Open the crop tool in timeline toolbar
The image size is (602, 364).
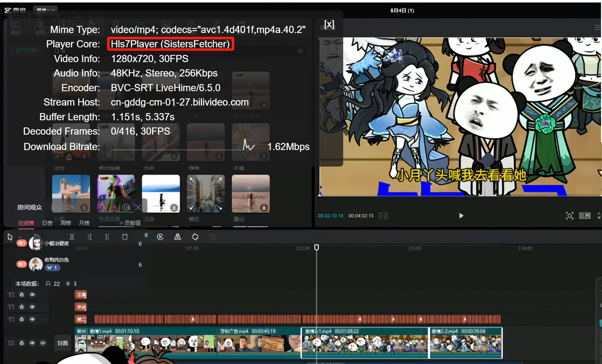(x=213, y=237)
